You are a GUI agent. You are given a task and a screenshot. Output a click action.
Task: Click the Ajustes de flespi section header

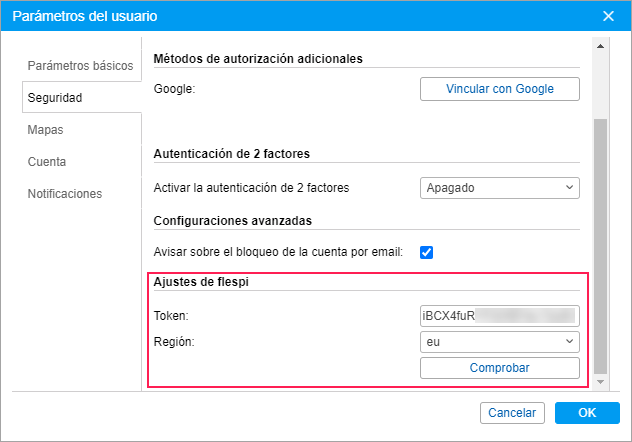[202, 282]
